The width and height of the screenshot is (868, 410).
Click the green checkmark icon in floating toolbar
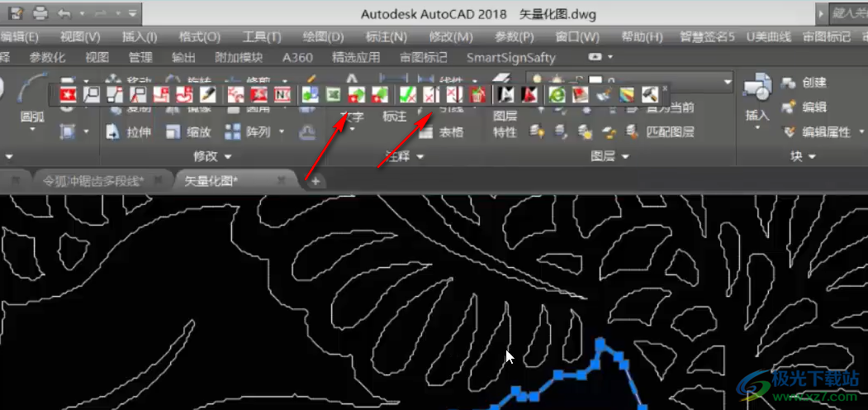point(409,95)
